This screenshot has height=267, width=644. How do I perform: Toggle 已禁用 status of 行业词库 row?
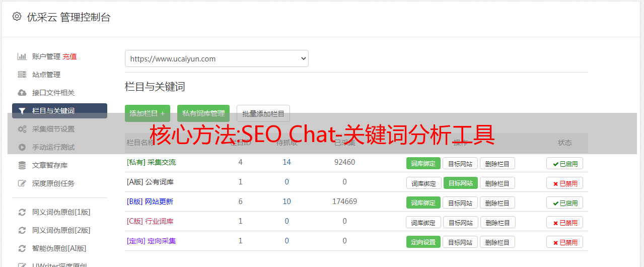565,222
